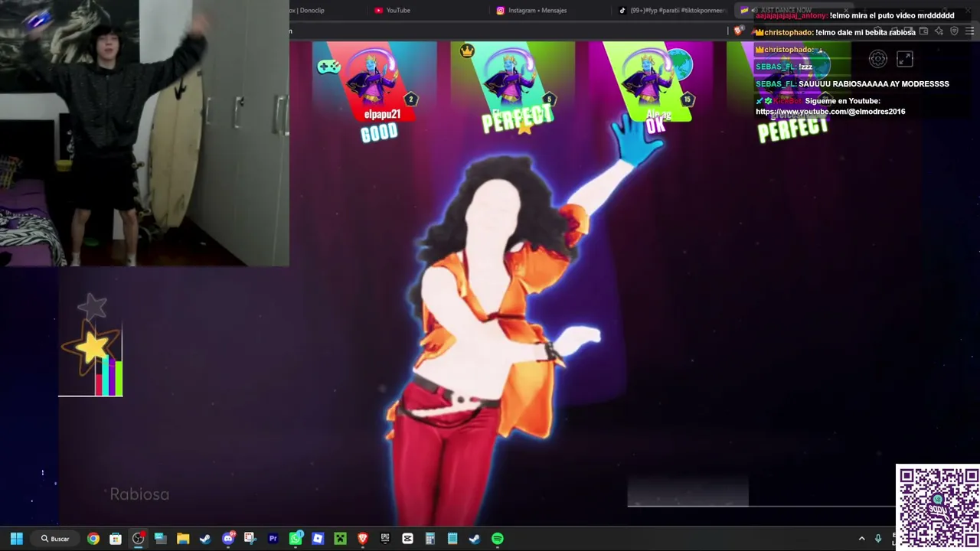Switch to the TikTok browser tab
This screenshot has height=551, width=980.
coord(674,10)
